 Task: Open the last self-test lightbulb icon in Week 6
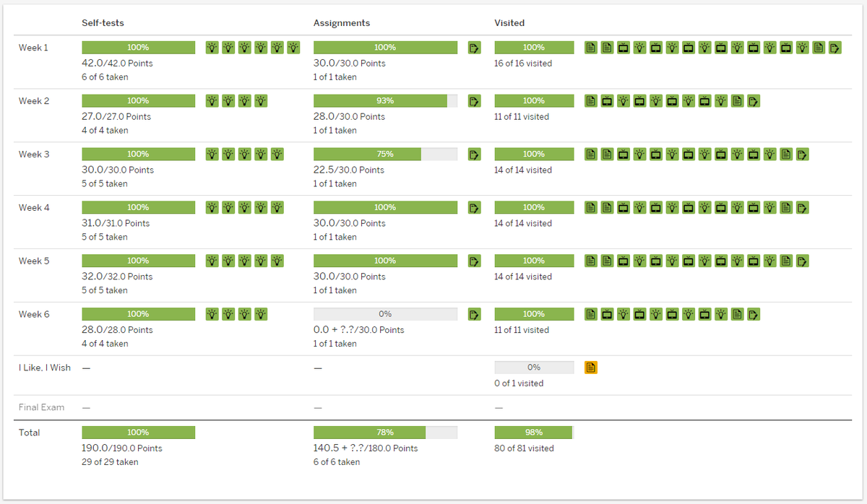tap(261, 315)
